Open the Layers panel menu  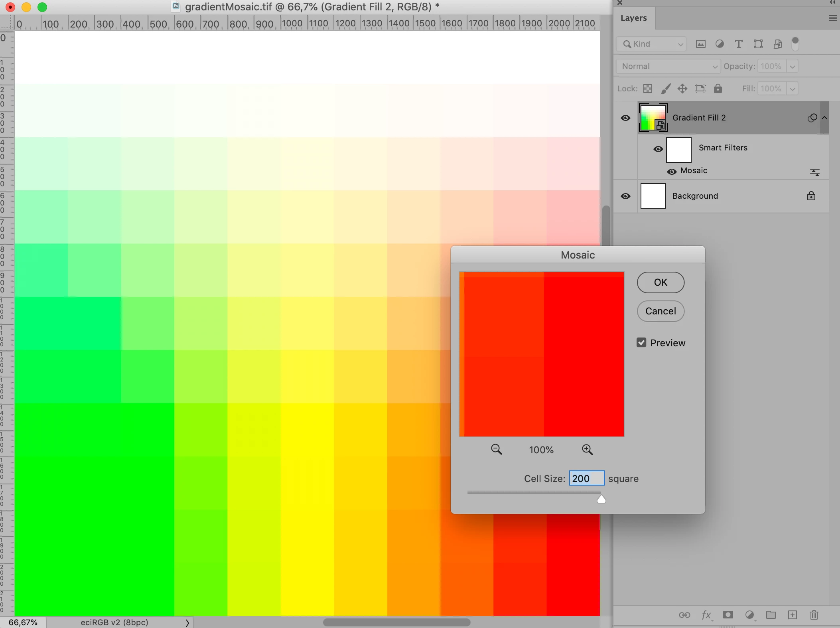pyautogui.click(x=832, y=18)
